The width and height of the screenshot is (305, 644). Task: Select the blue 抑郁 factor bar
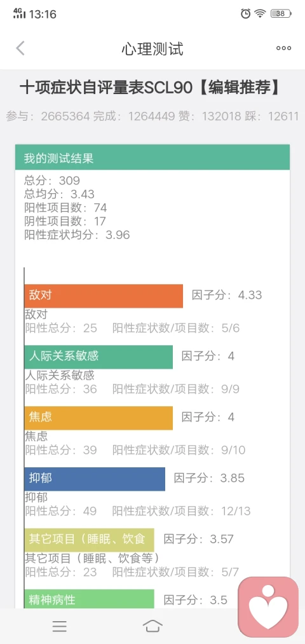click(x=95, y=479)
